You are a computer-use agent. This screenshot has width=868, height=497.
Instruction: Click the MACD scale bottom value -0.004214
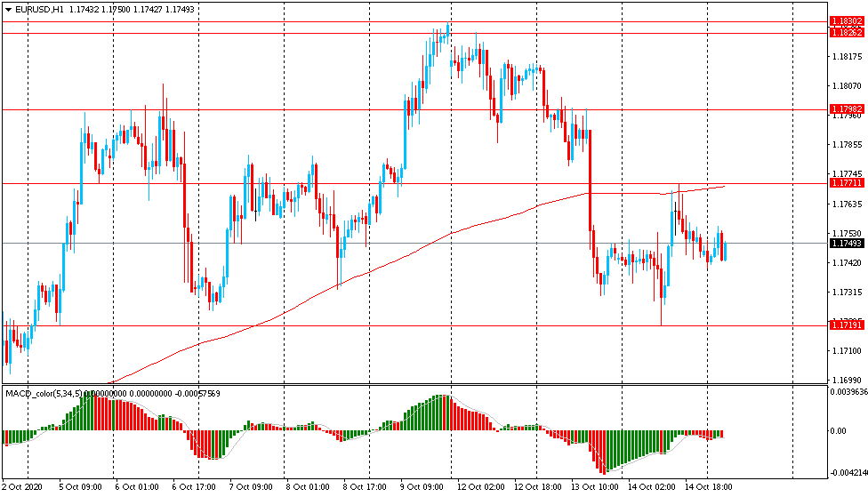tap(848, 473)
